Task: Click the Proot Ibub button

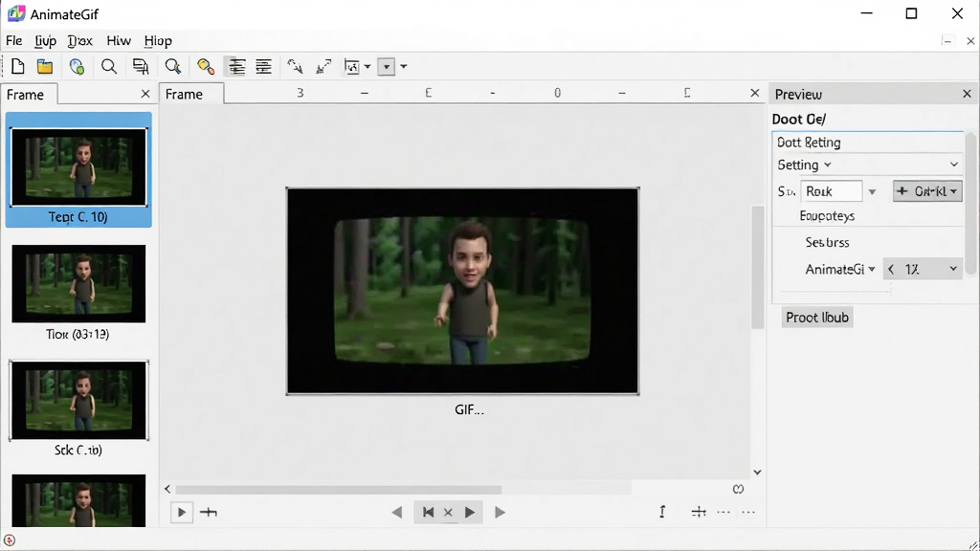Action: click(817, 318)
